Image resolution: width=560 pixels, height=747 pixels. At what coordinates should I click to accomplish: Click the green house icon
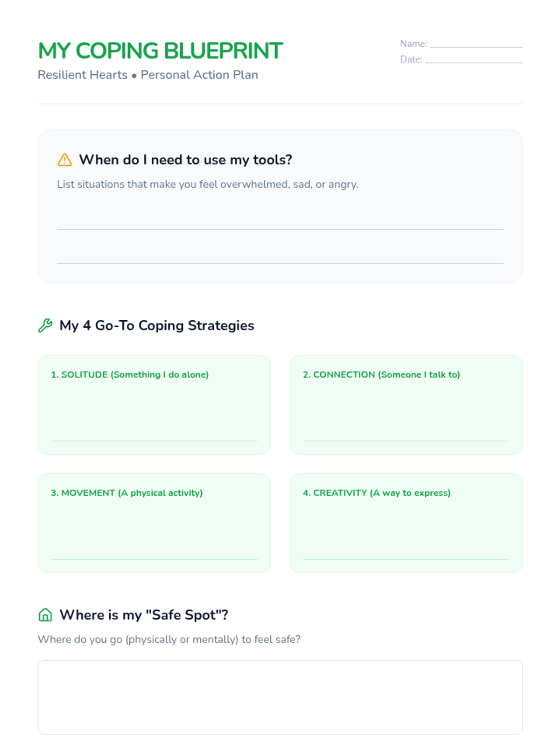(x=45, y=615)
